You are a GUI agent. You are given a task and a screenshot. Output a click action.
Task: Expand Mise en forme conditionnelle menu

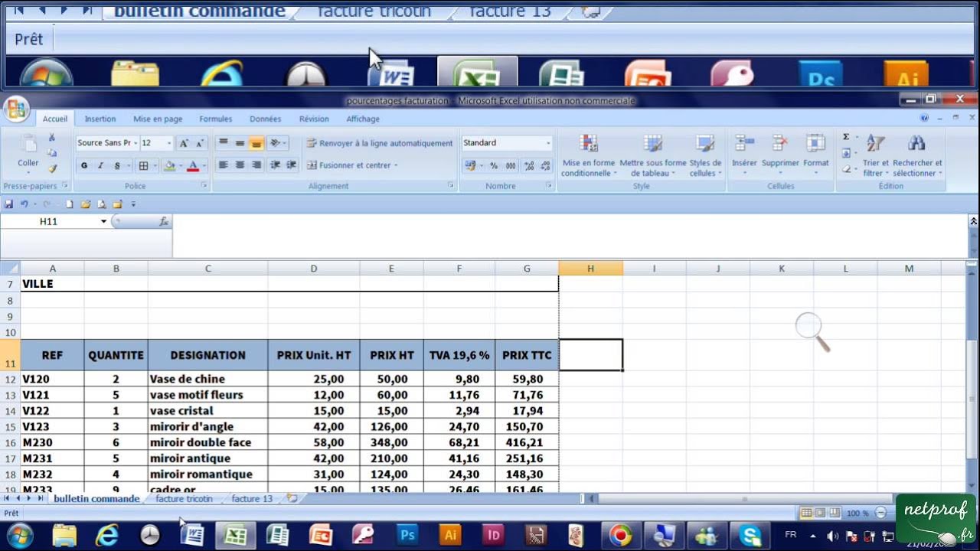click(x=588, y=156)
